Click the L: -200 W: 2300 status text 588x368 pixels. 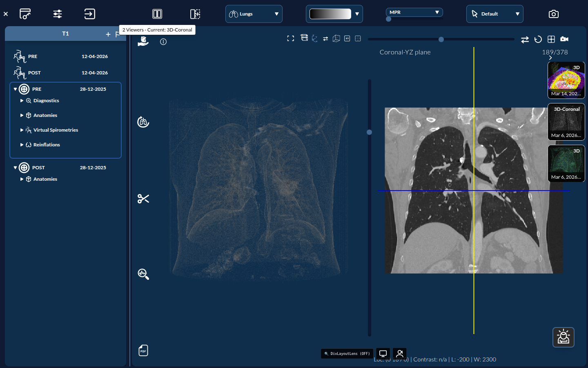[x=474, y=359]
